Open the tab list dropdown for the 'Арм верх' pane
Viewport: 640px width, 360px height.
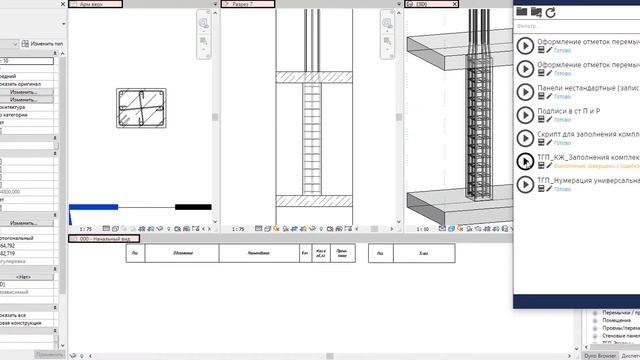pyautogui.click(x=215, y=4)
